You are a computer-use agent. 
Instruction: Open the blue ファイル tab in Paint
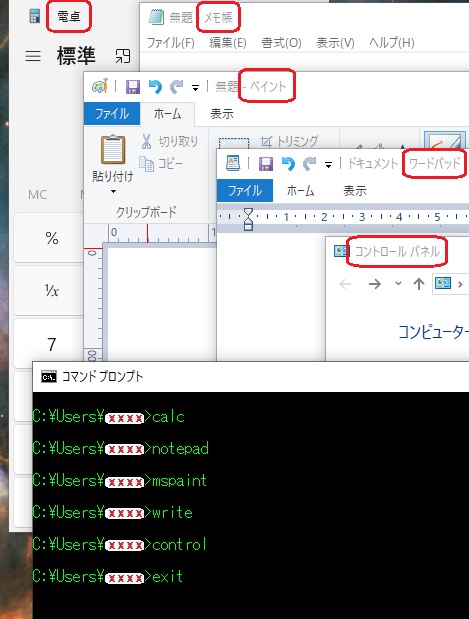pos(112,114)
